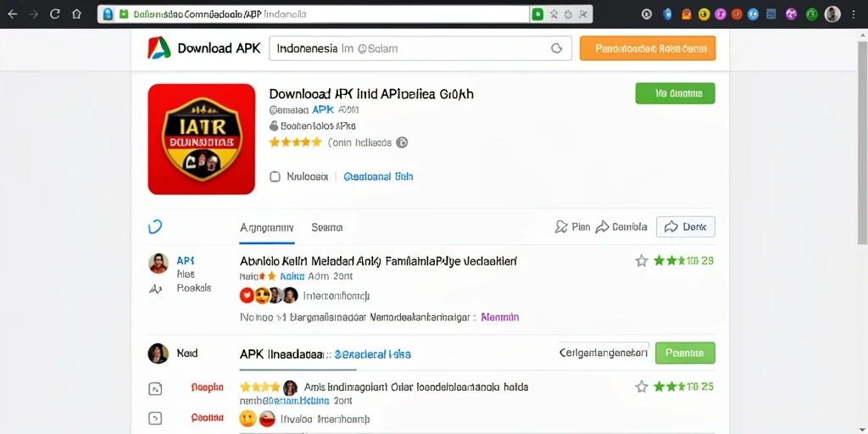Open the browser three-dot menu
Image resolution: width=868 pixels, height=434 pixels.
(x=854, y=14)
